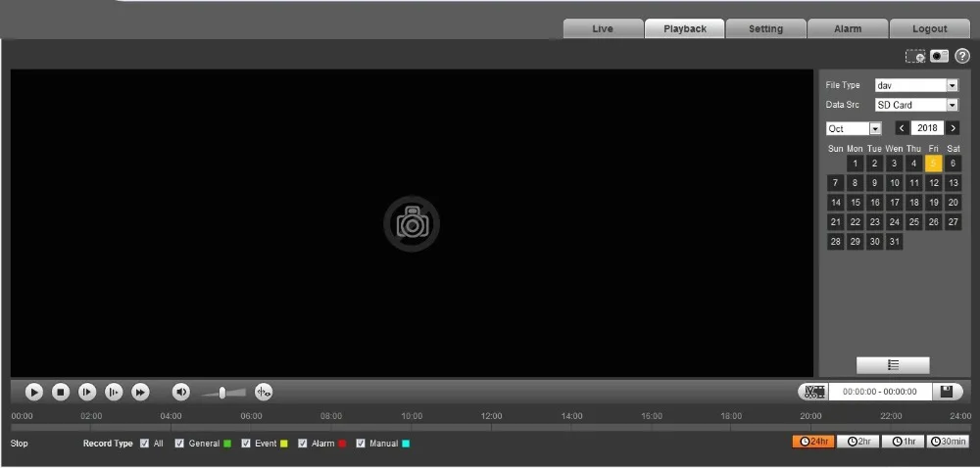Open the File Type dropdown

(917, 85)
